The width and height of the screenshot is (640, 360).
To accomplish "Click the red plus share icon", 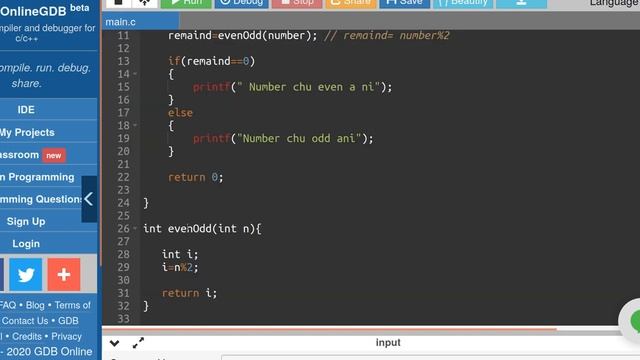I will 64,275.
